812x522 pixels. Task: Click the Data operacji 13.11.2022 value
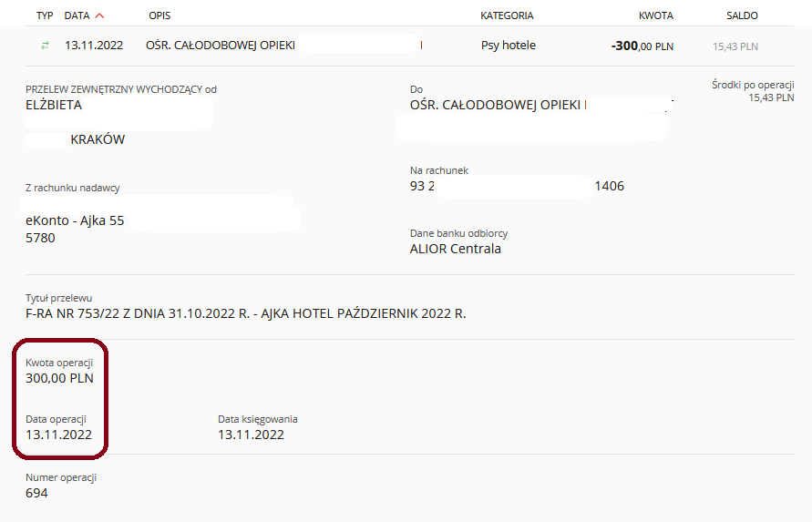[58, 435]
